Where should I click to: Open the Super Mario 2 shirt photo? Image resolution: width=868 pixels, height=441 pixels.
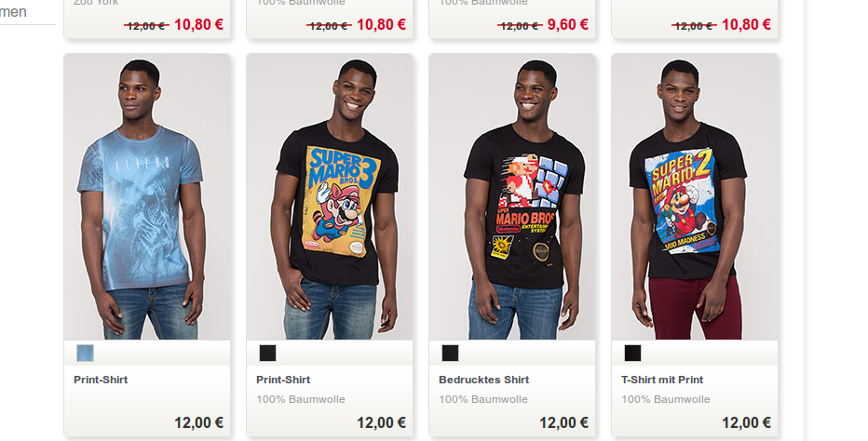(695, 197)
